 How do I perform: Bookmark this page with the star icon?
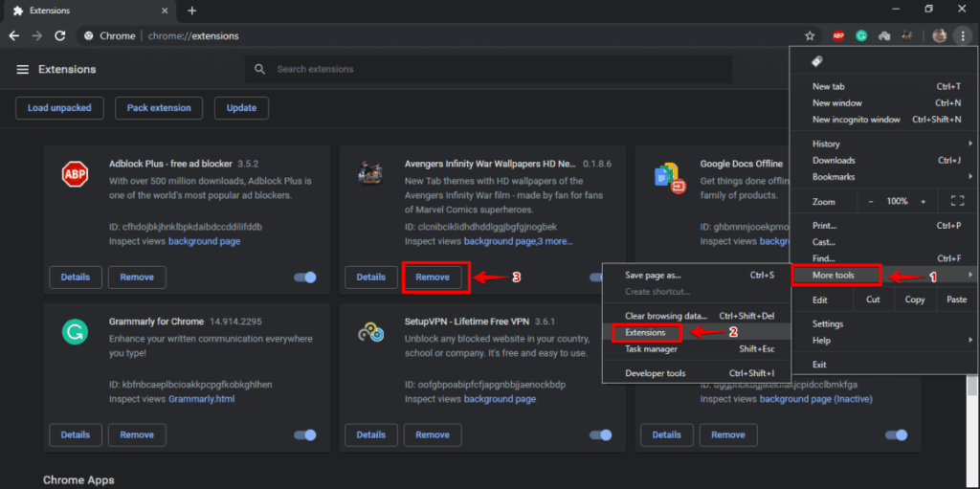point(810,35)
